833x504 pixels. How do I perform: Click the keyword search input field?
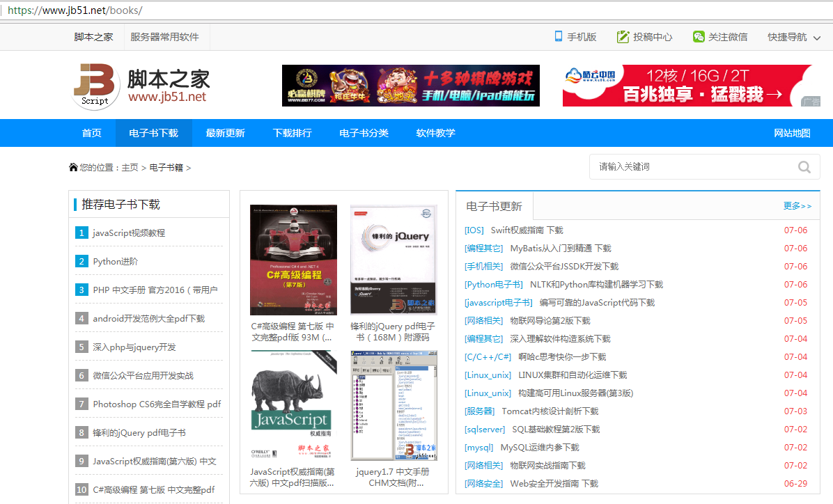(704, 167)
